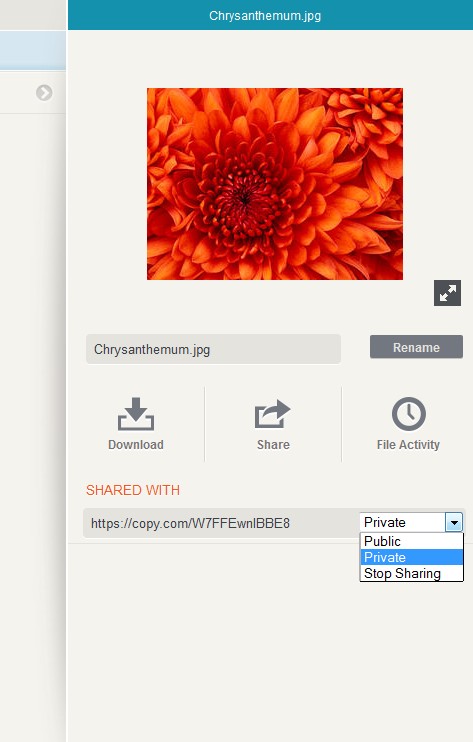The image size is (473, 742).
Task: Click the circled arrow icon in left panel
Action: click(x=44, y=93)
